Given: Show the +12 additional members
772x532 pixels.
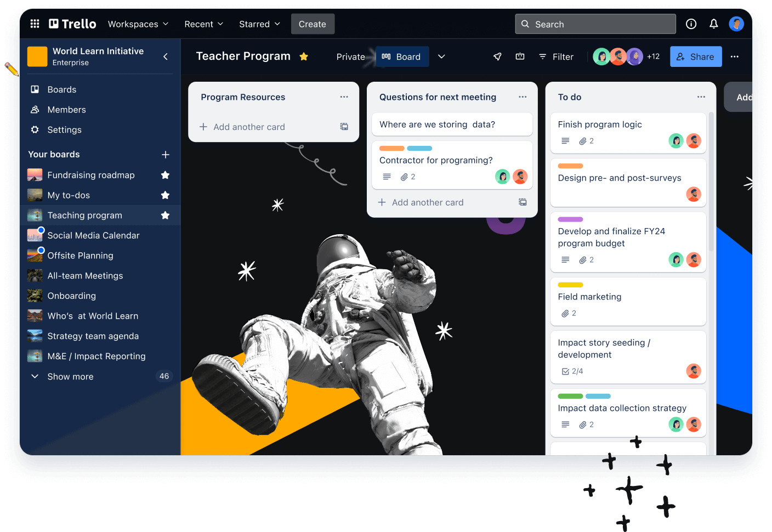Looking at the screenshot, I should click(653, 56).
